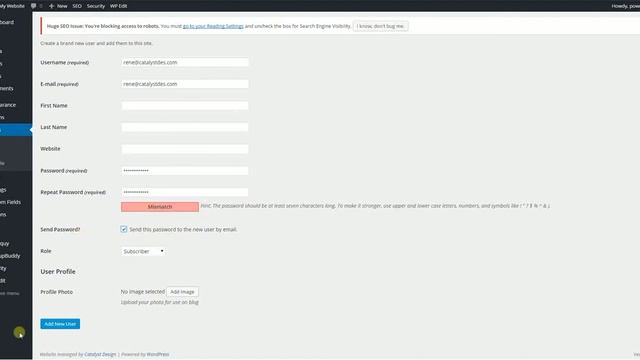640x360 pixels.
Task: Open the WP Edit admin bar item
Action: coord(118,6)
